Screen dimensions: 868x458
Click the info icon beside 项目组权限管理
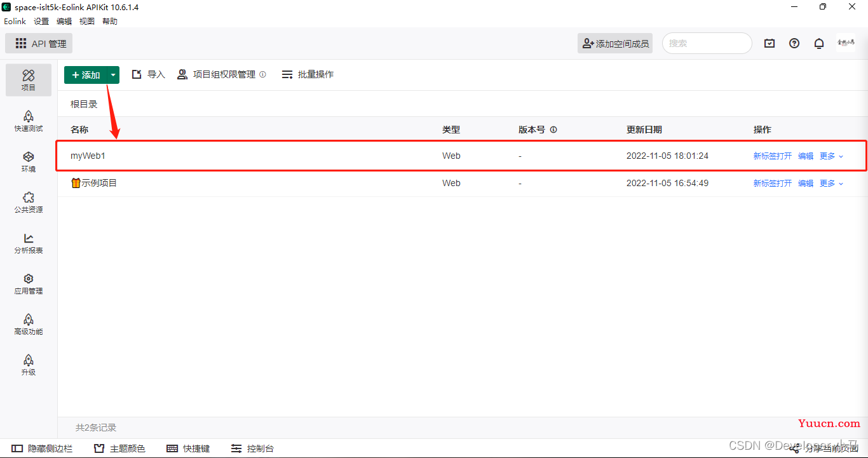(263, 74)
